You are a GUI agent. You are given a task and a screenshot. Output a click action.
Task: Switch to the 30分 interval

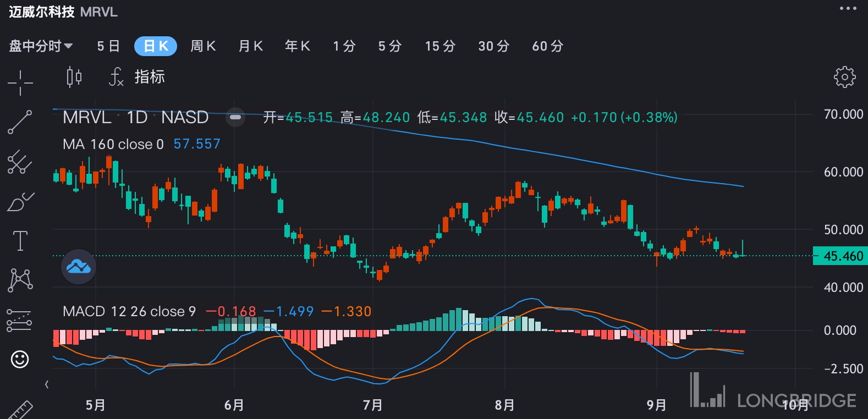[x=494, y=46]
